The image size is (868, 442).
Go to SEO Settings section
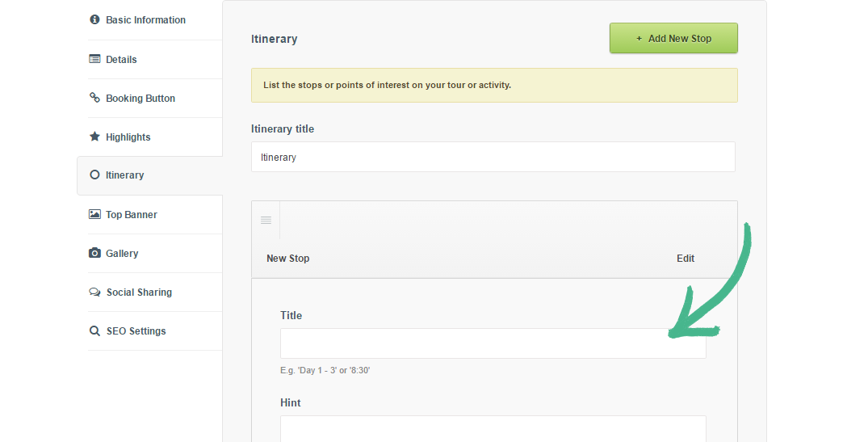(x=136, y=330)
